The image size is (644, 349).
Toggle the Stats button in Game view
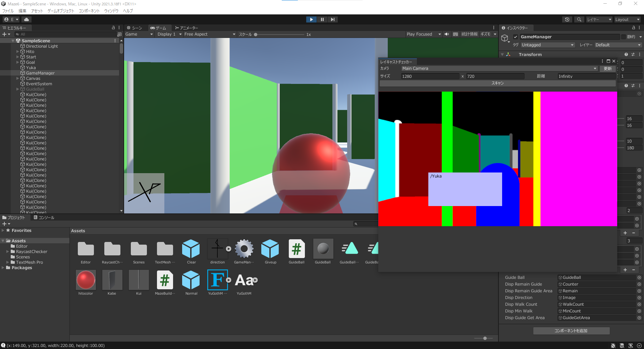tap(469, 34)
